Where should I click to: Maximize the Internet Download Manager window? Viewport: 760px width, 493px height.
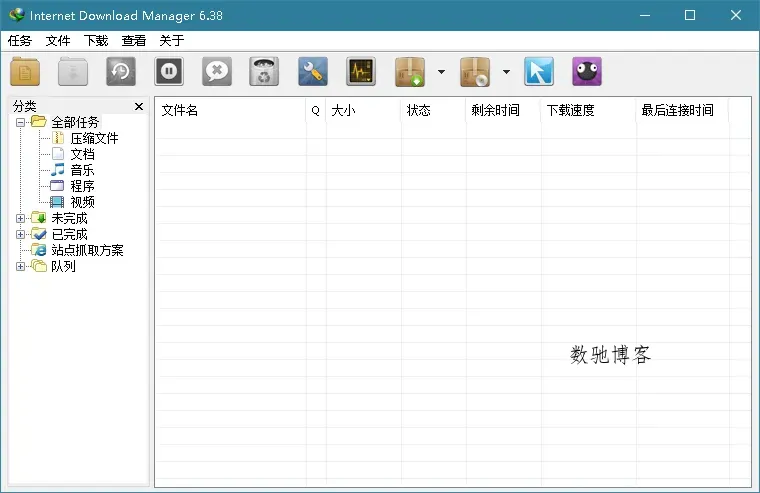coord(690,15)
